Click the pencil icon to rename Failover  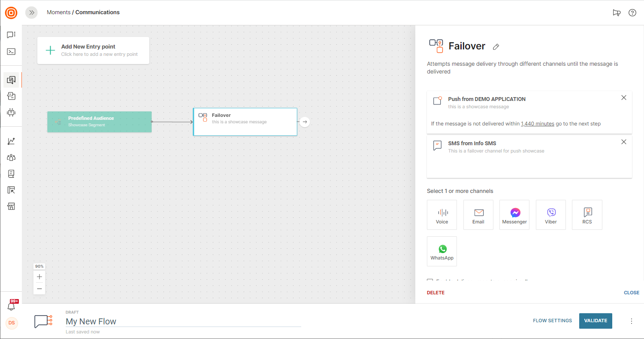(496, 46)
